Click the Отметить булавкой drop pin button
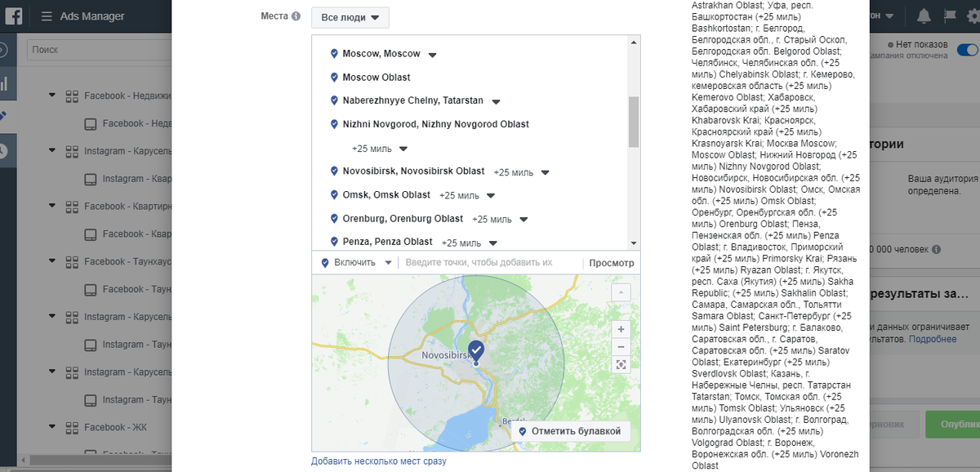The image size is (980, 472). coord(570,431)
